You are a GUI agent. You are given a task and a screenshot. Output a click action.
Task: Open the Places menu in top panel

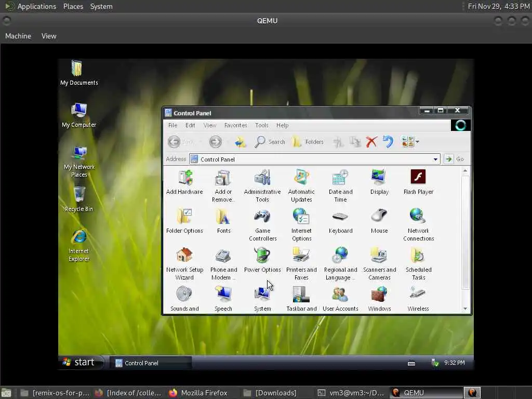73,6
